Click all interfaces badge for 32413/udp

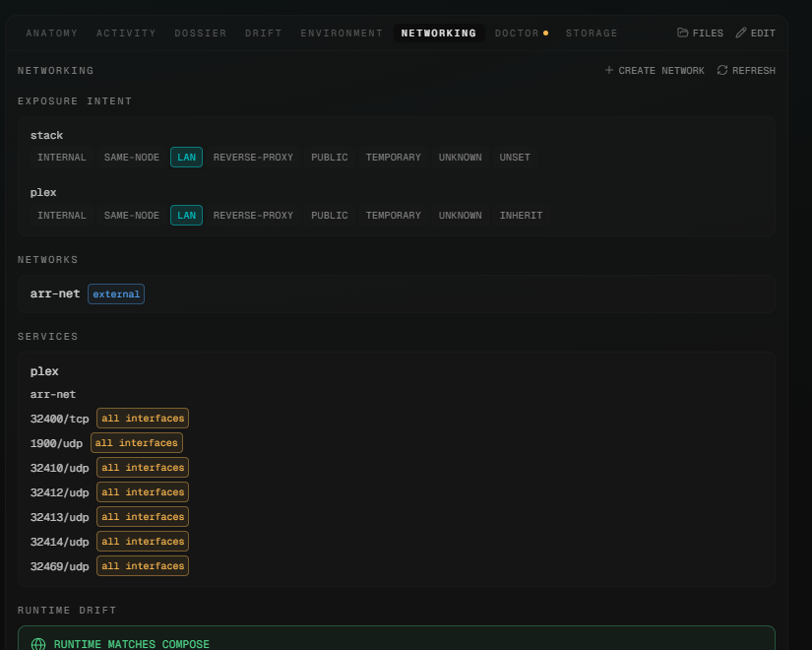pyautogui.click(x=143, y=517)
